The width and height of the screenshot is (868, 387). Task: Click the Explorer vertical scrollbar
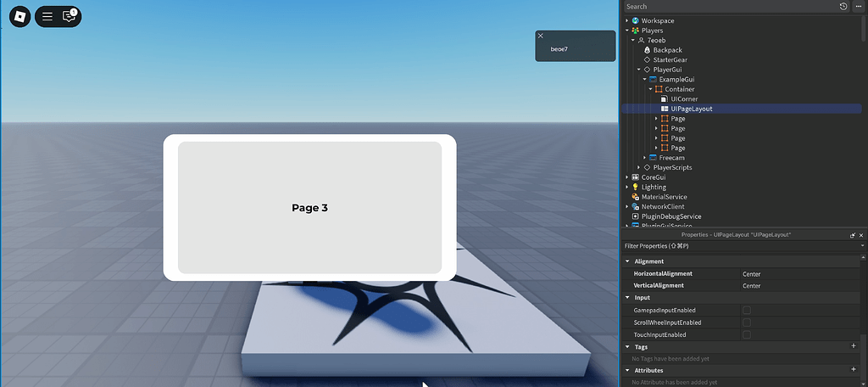[864, 28]
